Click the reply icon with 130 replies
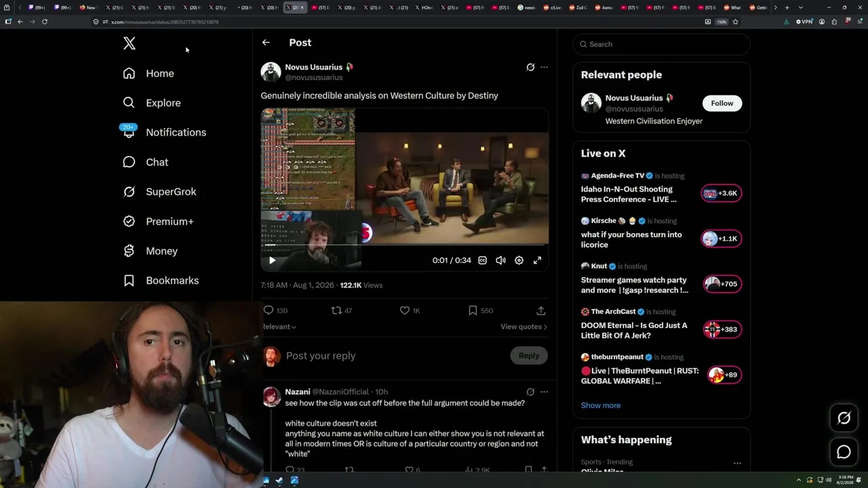 coord(269,310)
